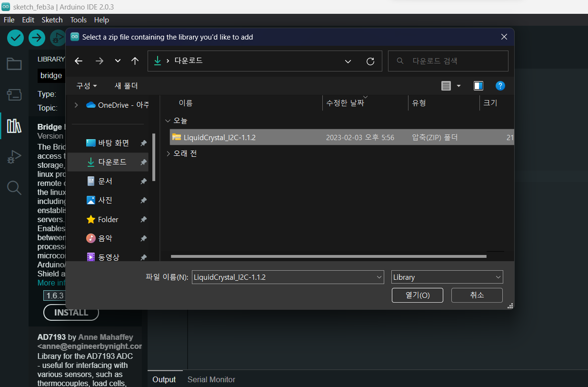Image resolution: width=588 pixels, height=387 pixels.
Task: Click the 열기(O) button
Action: (418, 295)
